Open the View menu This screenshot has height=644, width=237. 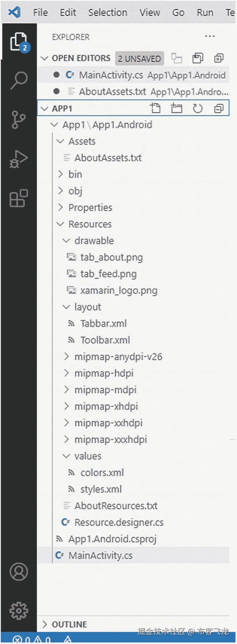(x=149, y=12)
